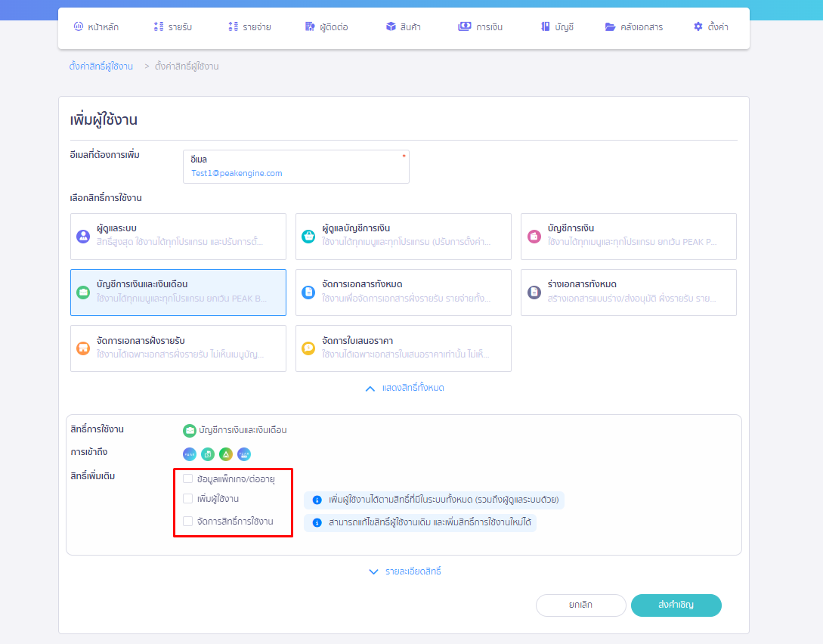
Task: Click the ยกเลิก button
Action: 580,605
